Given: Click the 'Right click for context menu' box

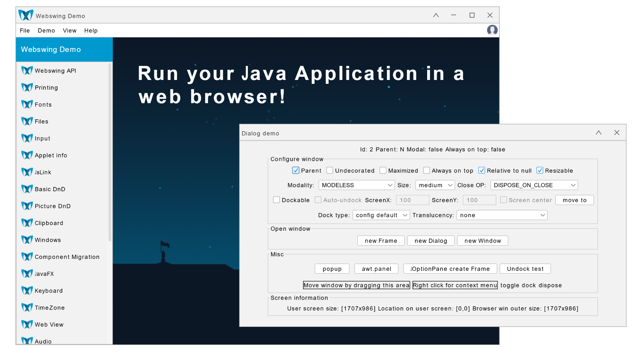Looking at the screenshot, I should coord(455,285).
